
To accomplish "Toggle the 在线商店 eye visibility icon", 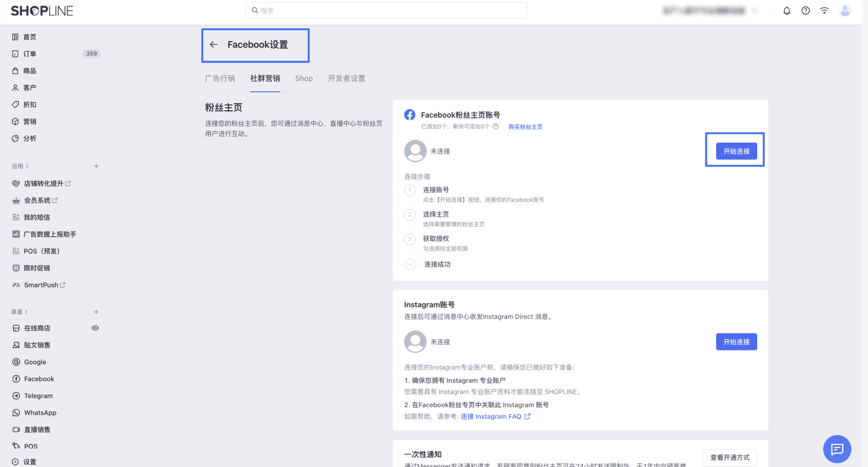I will [95, 328].
